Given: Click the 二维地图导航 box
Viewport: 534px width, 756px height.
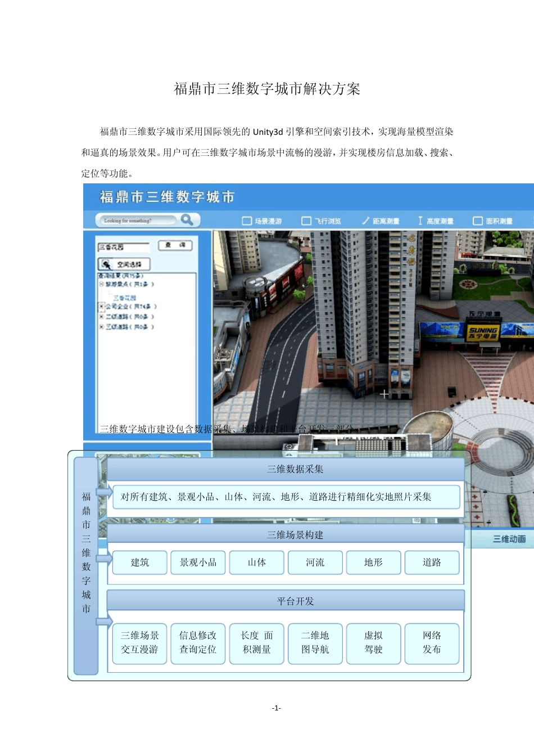Looking at the screenshot, I should click(x=315, y=643).
